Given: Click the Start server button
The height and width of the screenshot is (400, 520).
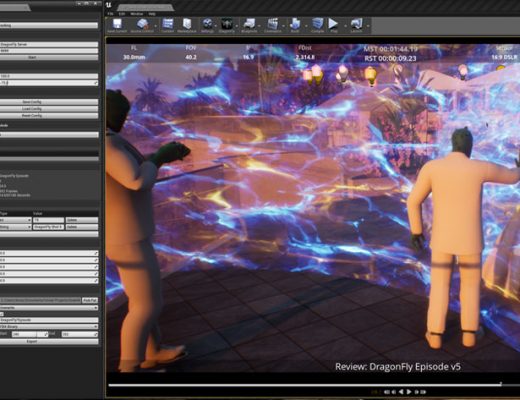Looking at the screenshot, I should (x=49, y=57).
